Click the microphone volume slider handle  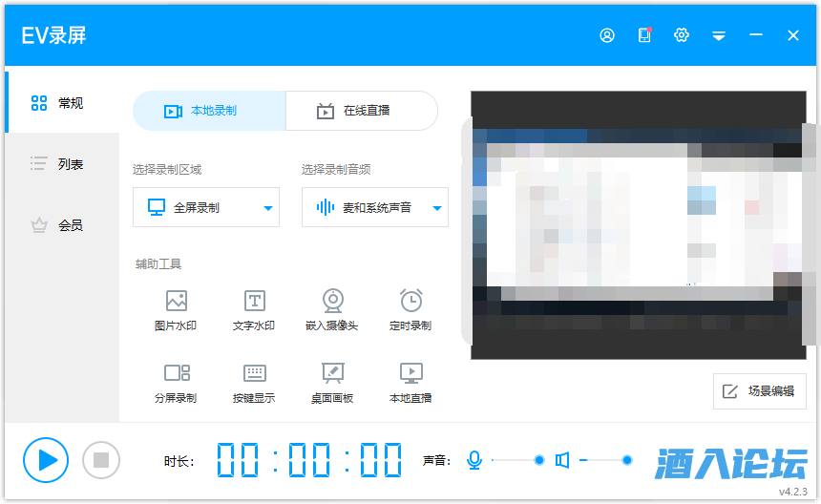pyautogui.click(x=539, y=460)
